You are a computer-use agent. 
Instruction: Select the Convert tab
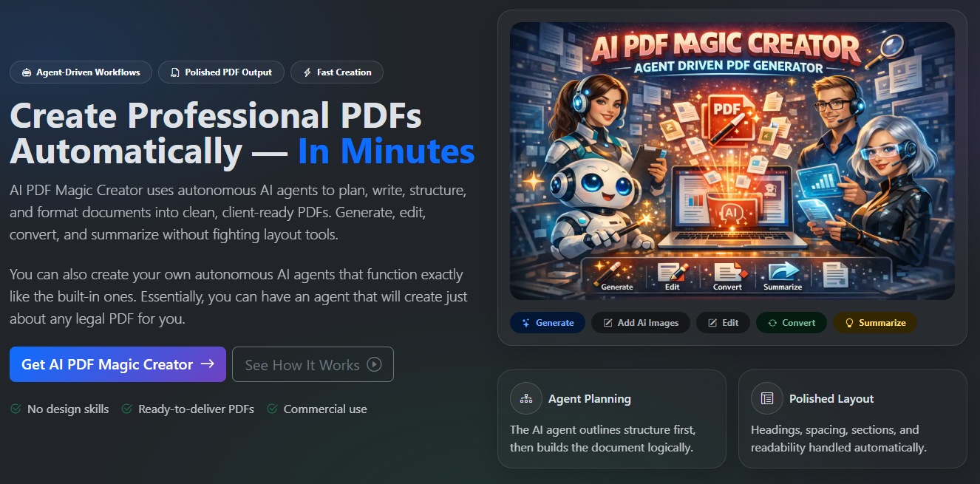pos(792,323)
